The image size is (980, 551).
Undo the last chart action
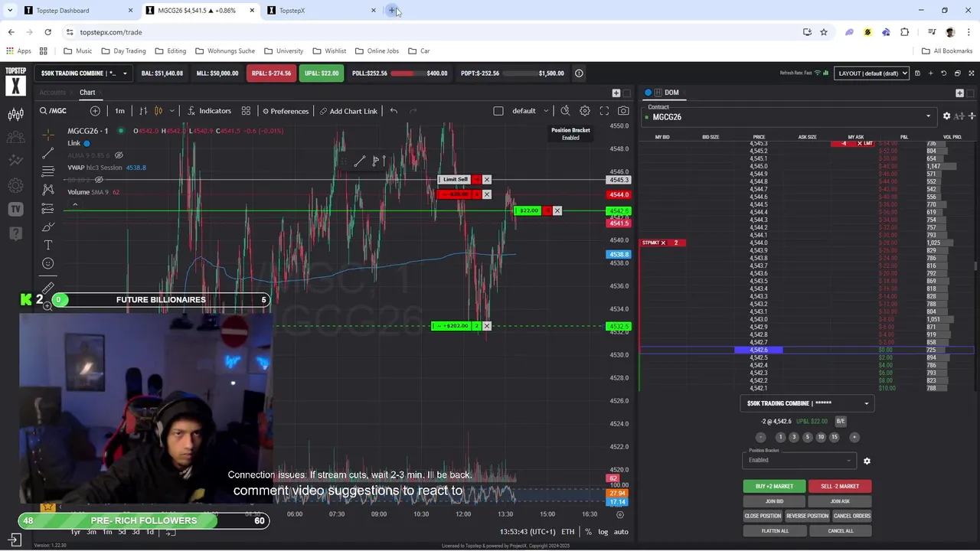[x=394, y=111]
